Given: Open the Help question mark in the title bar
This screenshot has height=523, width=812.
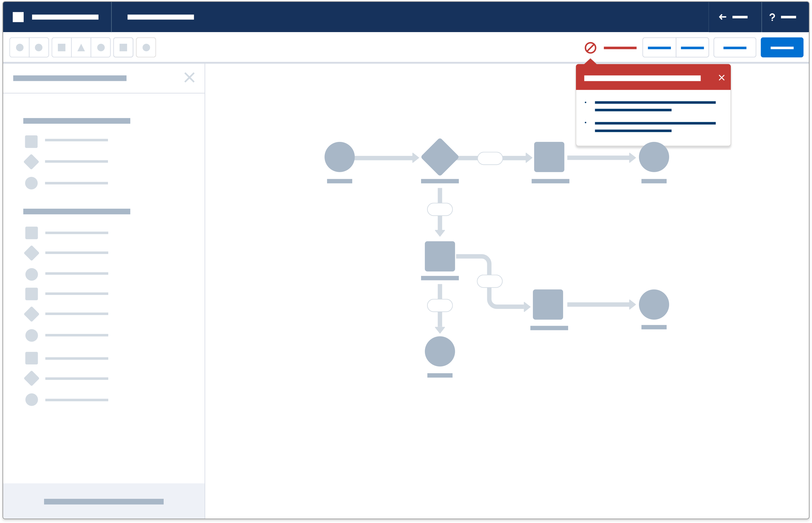Looking at the screenshot, I should (x=772, y=17).
